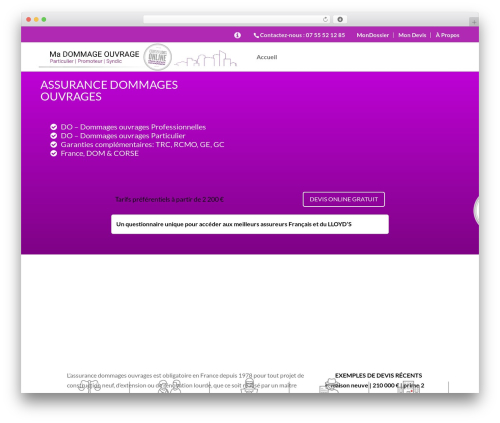Open the MonDossier link
500x423 pixels.
(372, 35)
